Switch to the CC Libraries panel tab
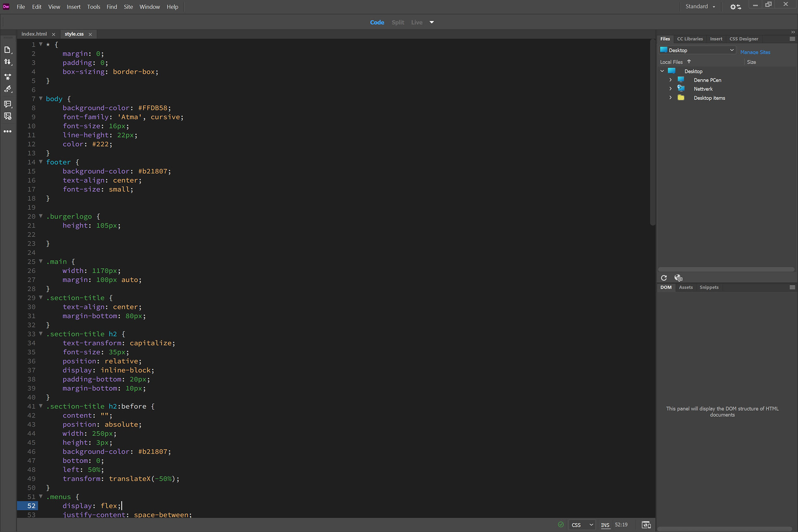This screenshot has height=532, width=798. 690,39
